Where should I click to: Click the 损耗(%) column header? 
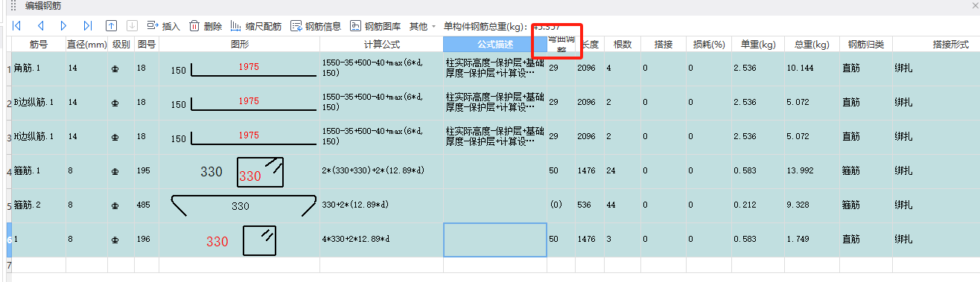tap(708, 44)
